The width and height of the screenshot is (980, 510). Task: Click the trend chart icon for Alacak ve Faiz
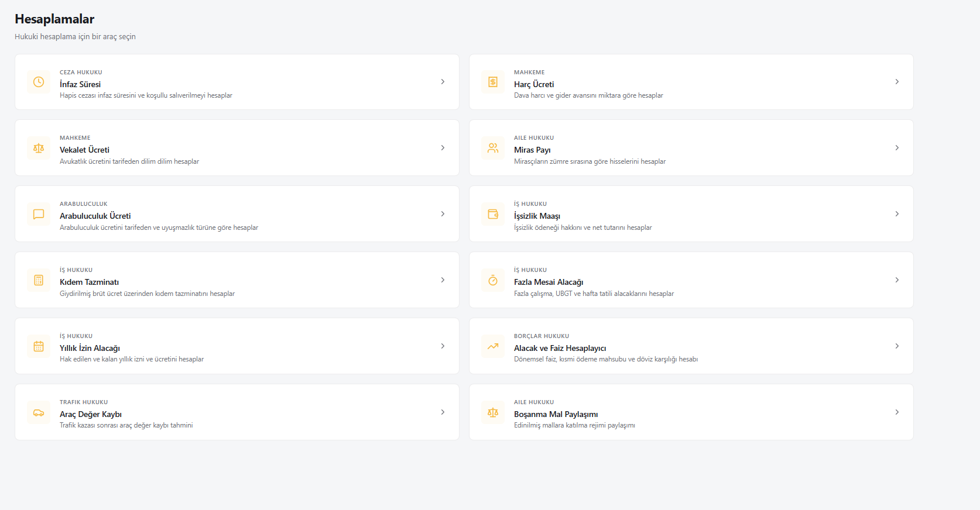tap(493, 346)
